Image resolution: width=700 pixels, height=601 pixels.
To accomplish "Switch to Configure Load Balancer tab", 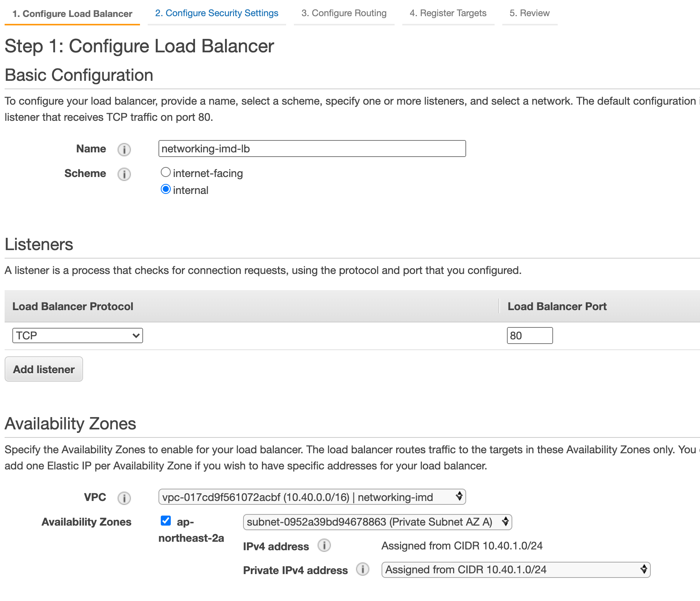I will pos(72,13).
